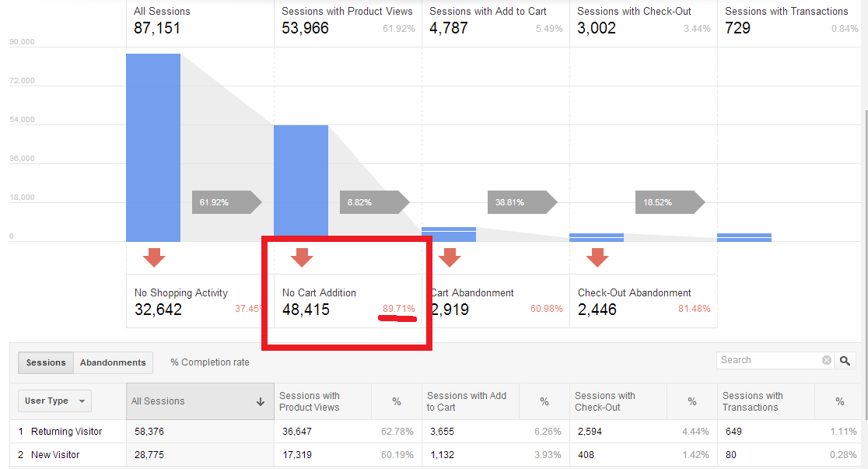Select the New Visitor row

(55, 454)
